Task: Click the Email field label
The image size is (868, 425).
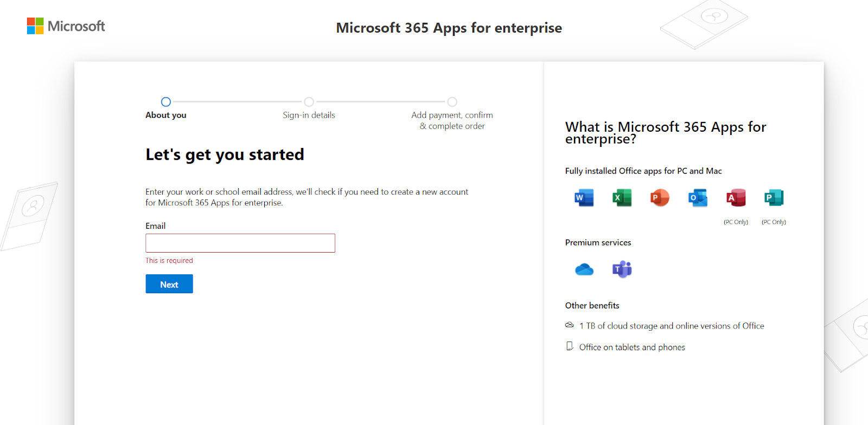Action: (x=156, y=226)
